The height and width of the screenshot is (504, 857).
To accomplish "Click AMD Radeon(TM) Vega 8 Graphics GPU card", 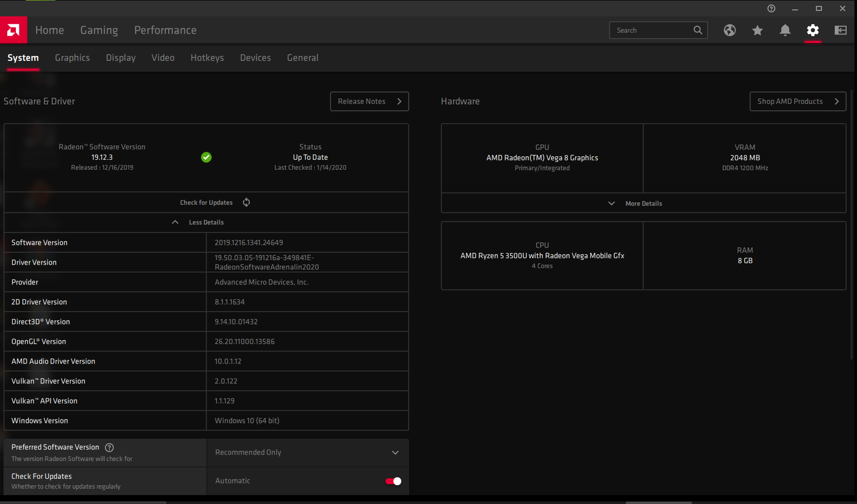I will [x=542, y=158].
